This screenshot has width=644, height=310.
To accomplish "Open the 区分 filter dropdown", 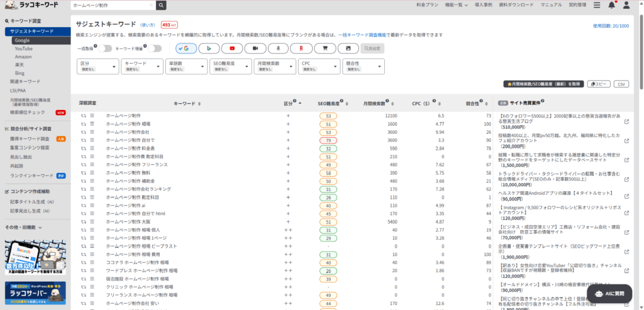I will click(x=97, y=67).
